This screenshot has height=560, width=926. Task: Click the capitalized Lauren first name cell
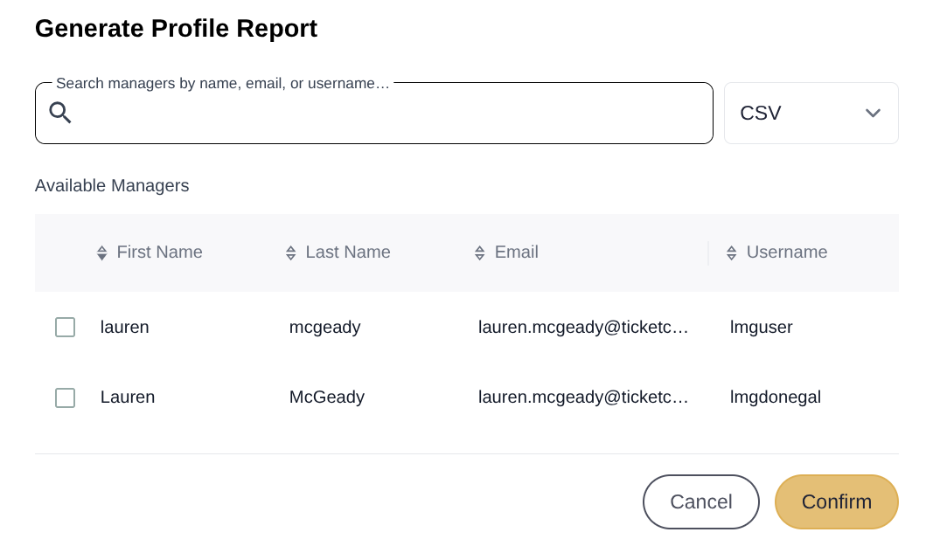click(128, 398)
